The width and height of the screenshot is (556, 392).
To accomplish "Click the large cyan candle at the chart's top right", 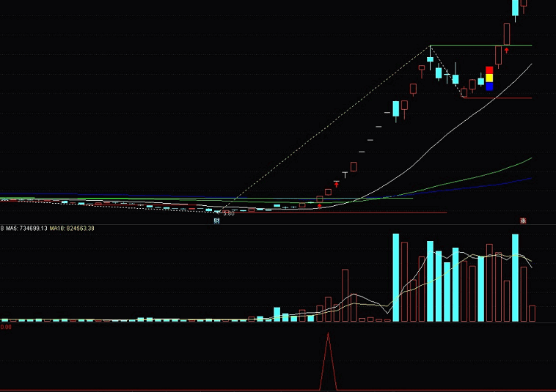I will (515, 9).
